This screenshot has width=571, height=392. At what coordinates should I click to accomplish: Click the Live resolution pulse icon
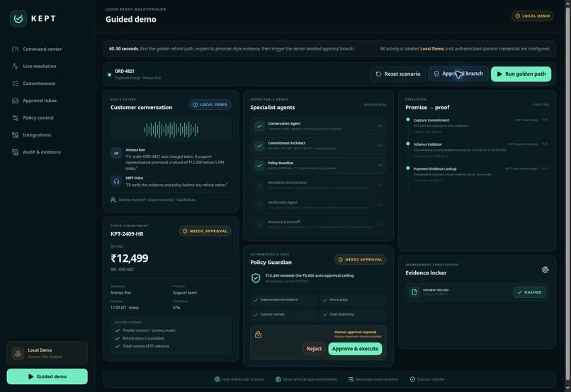16,67
